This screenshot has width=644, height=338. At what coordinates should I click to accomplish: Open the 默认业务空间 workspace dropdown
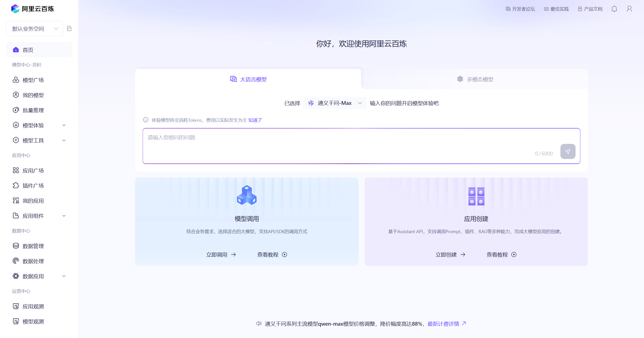35,29
